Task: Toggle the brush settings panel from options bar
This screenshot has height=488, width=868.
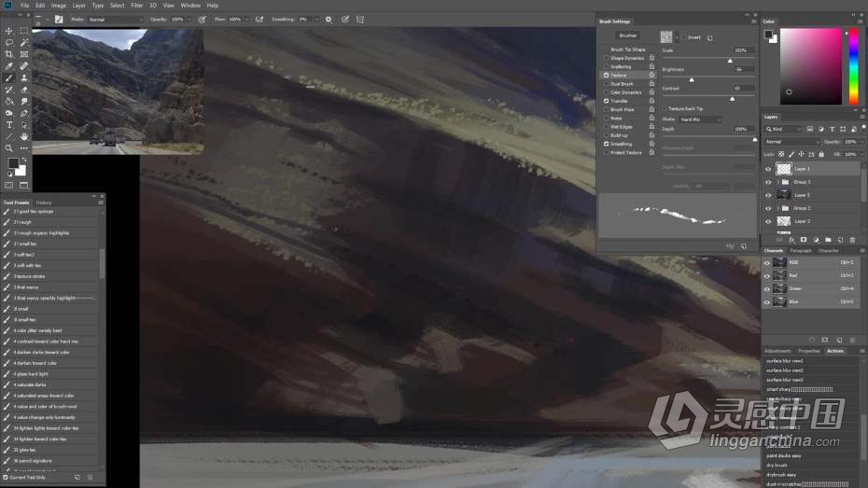Action: pyautogui.click(x=58, y=20)
